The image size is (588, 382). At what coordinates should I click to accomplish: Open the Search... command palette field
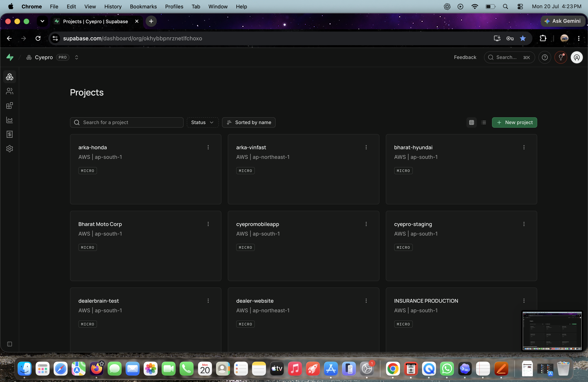509,57
